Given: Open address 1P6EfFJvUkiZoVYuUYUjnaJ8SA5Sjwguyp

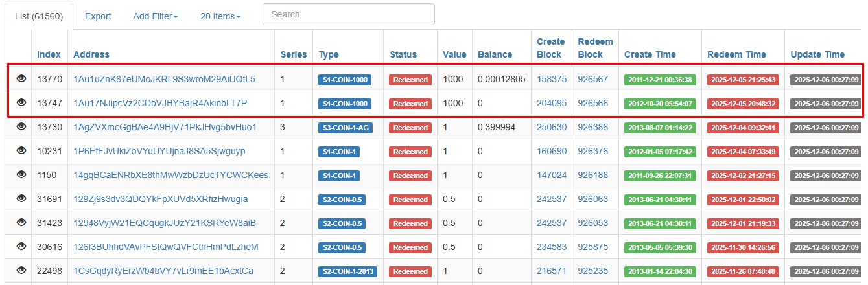Looking at the screenshot, I should pos(159,151).
